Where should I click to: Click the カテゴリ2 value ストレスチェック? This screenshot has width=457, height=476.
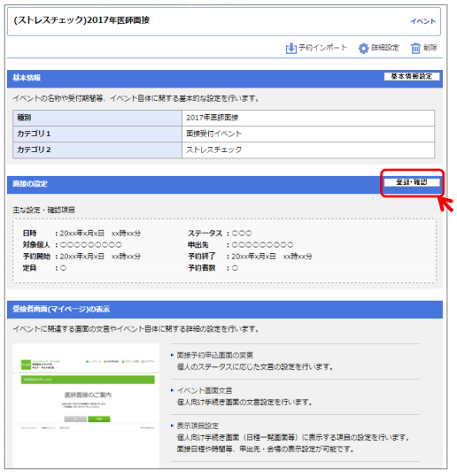click(214, 150)
